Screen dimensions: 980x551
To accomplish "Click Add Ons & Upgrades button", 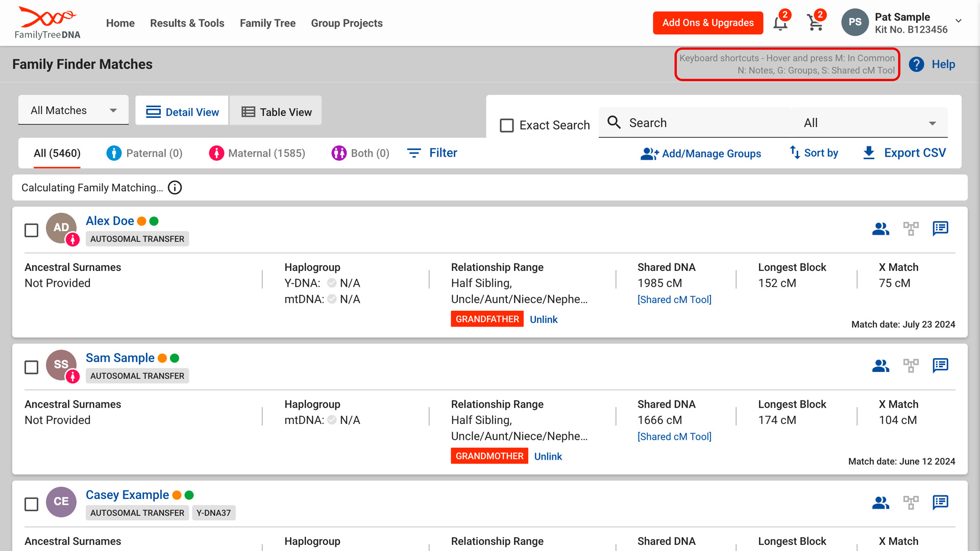I will (x=708, y=23).
